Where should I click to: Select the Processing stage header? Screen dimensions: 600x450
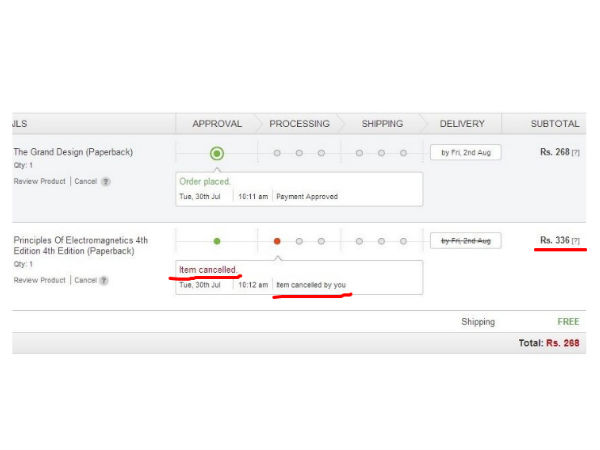pyautogui.click(x=299, y=124)
